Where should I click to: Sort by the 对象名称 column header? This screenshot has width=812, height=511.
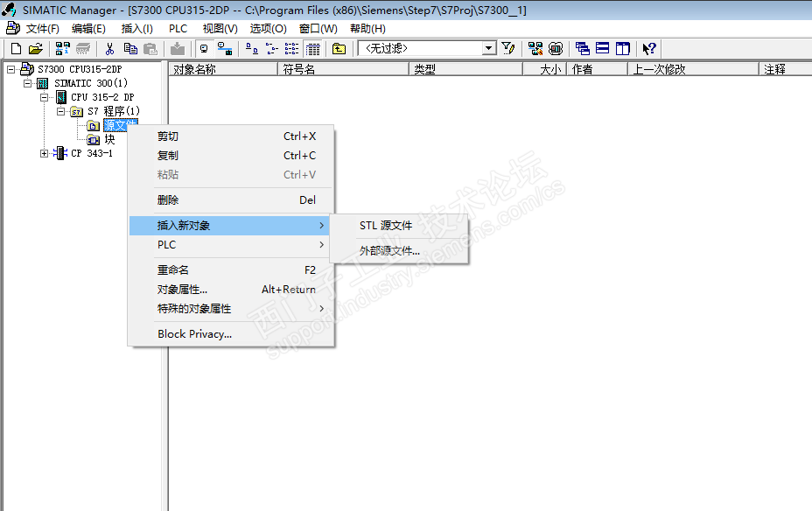pos(223,69)
